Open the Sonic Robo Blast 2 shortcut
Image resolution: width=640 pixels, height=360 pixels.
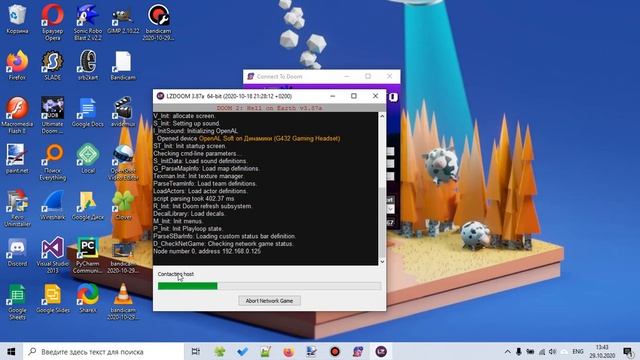[88, 22]
